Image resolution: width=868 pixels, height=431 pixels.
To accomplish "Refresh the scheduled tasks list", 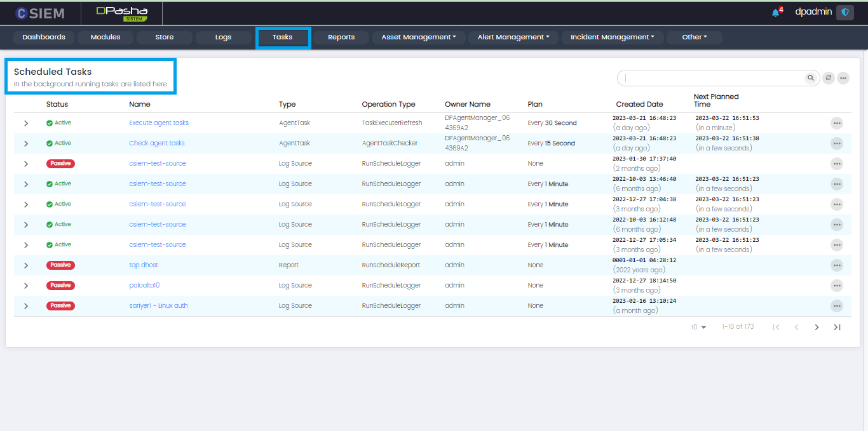I will pos(828,78).
